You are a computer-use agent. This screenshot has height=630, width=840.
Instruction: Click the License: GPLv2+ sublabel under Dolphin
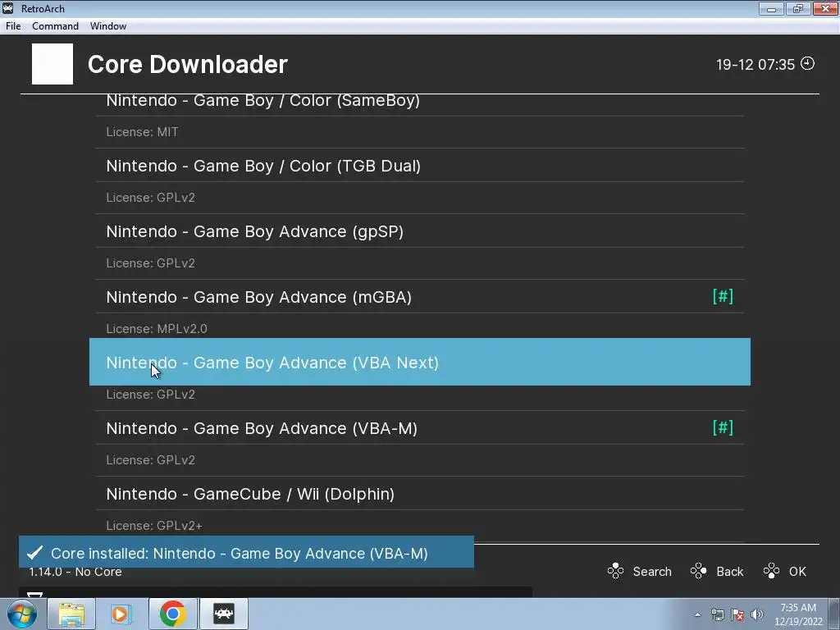154,526
